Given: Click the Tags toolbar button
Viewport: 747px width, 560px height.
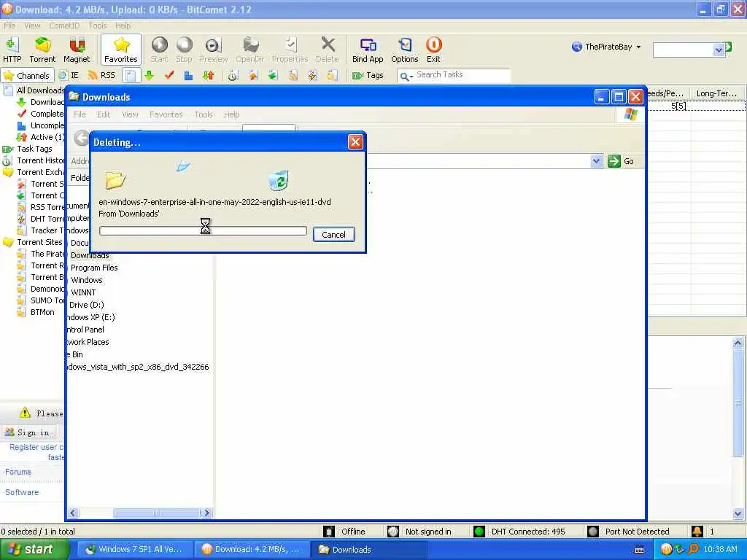Looking at the screenshot, I should pyautogui.click(x=368, y=75).
